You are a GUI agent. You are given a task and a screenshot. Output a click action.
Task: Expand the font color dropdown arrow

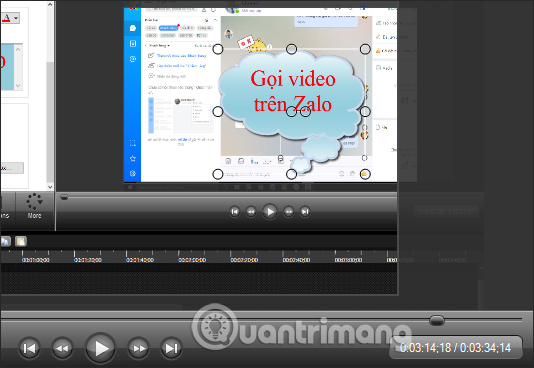[x=16, y=18]
